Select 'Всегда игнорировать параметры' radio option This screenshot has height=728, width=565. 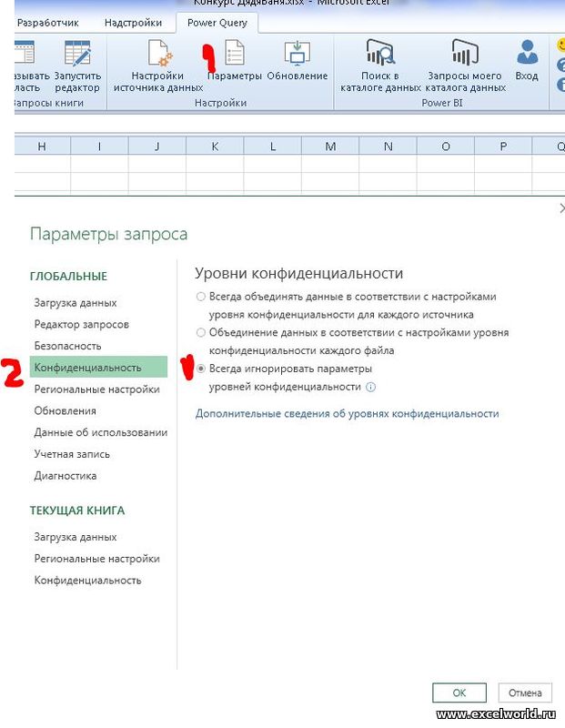pos(200,369)
